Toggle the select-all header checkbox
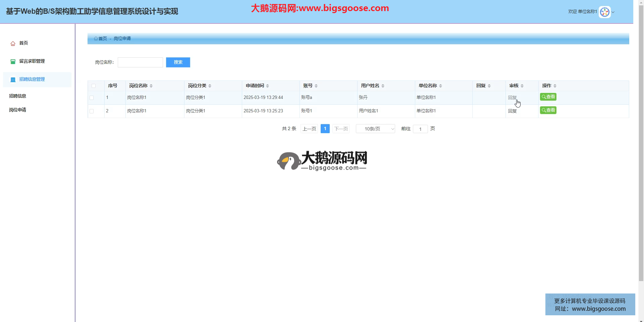 (94, 86)
